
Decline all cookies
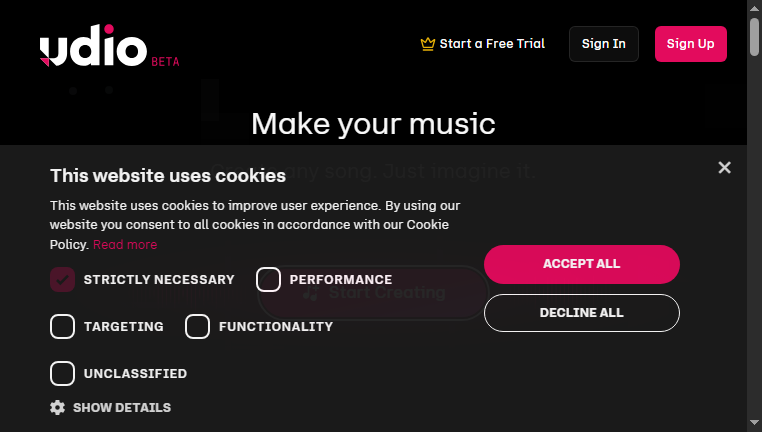(x=582, y=313)
